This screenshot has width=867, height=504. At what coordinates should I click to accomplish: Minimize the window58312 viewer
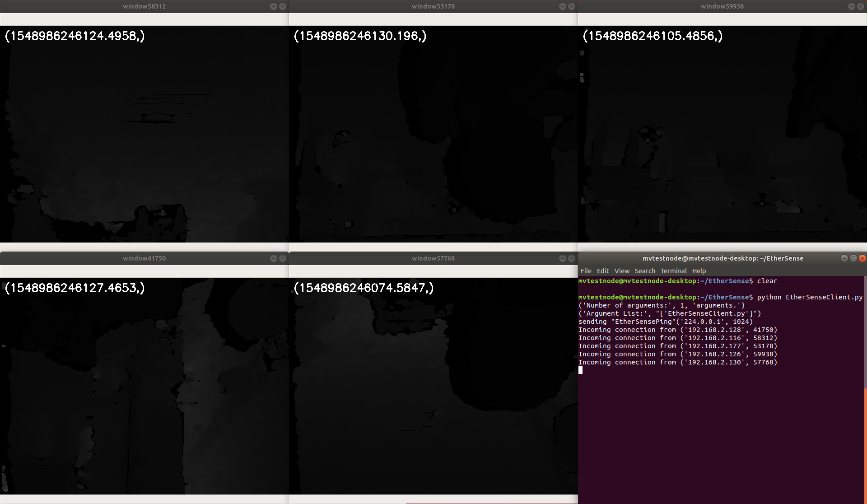[x=273, y=6]
